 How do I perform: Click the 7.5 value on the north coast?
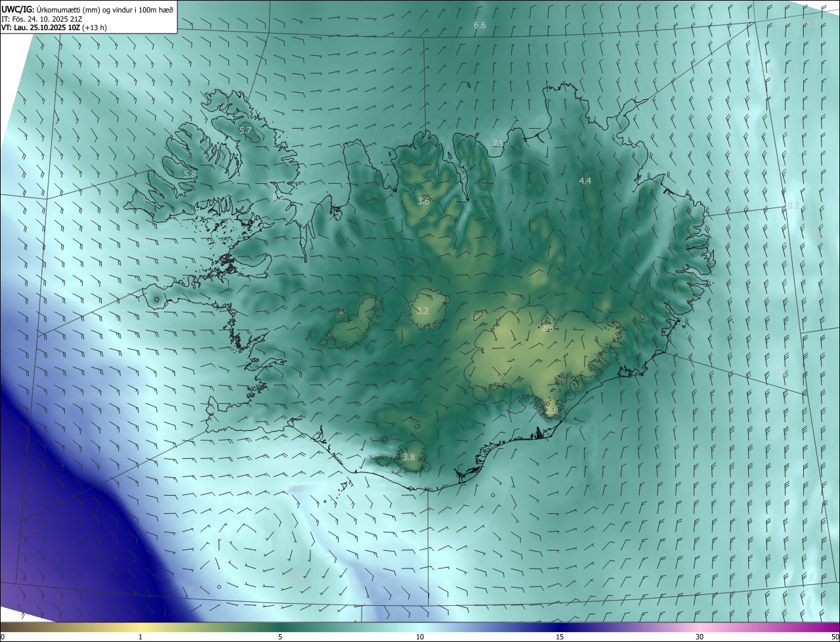[x=498, y=143]
